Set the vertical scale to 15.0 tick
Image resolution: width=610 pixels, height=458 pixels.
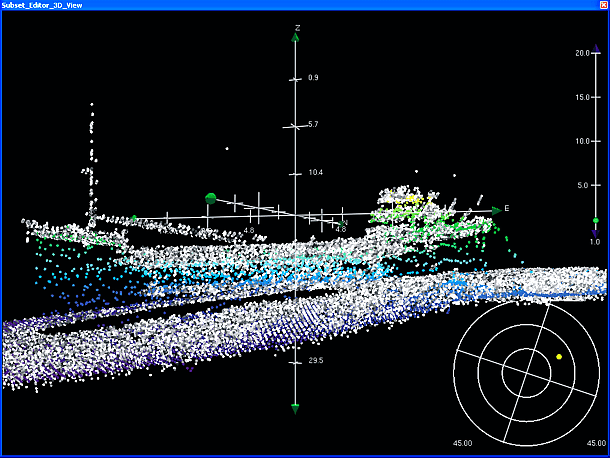coord(596,97)
